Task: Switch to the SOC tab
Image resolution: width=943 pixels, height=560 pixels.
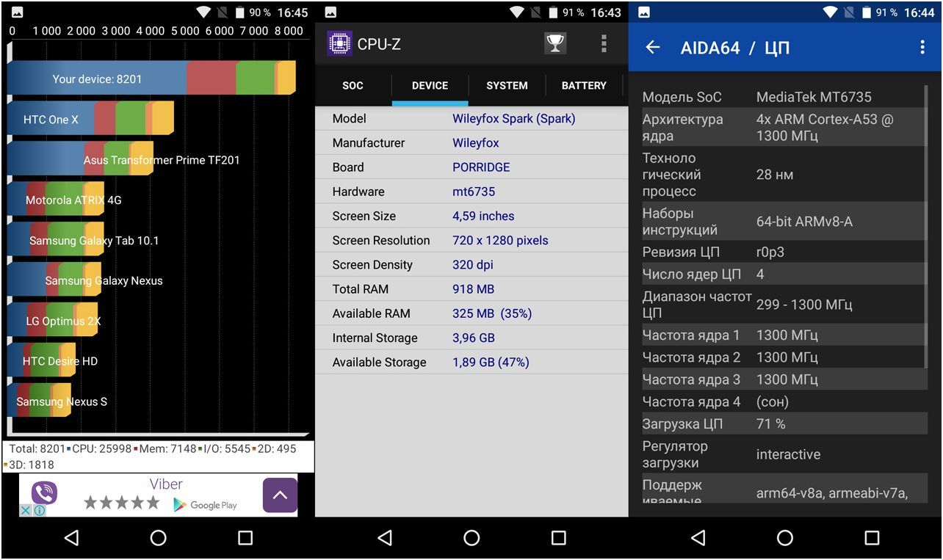Action: click(353, 86)
